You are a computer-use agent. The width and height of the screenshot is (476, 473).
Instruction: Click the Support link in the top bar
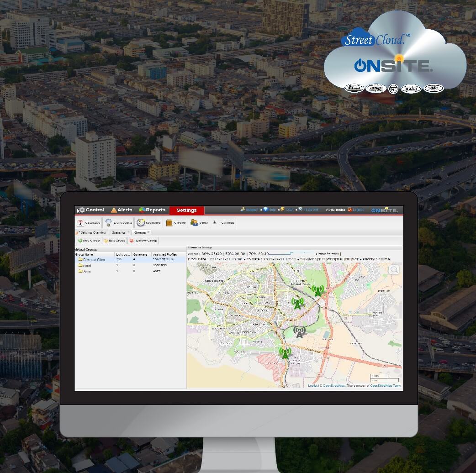point(249,210)
